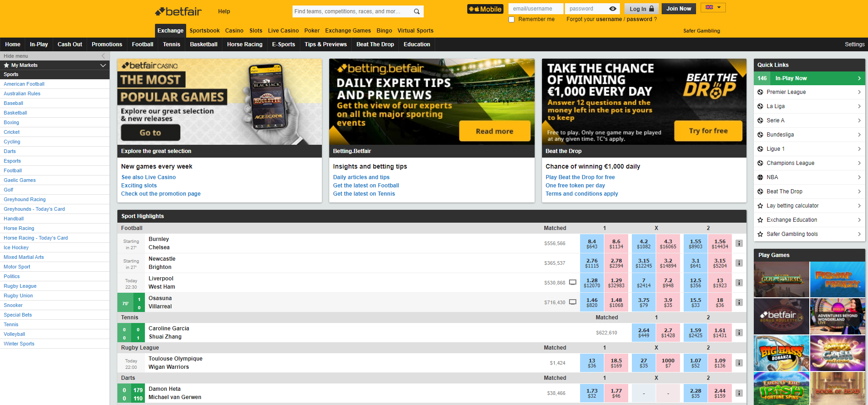Click the Log In button
The image size is (868, 405).
click(641, 9)
